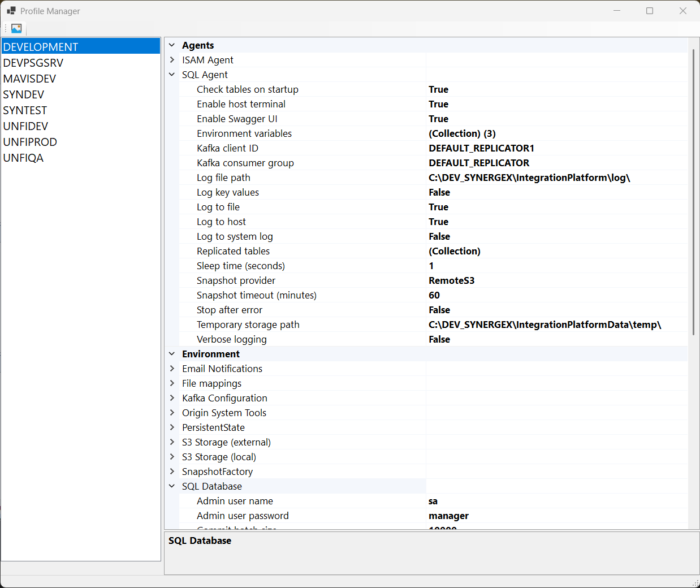Image resolution: width=700 pixels, height=588 pixels.
Task: Click the image icon in the toolbar
Action: (16, 28)
